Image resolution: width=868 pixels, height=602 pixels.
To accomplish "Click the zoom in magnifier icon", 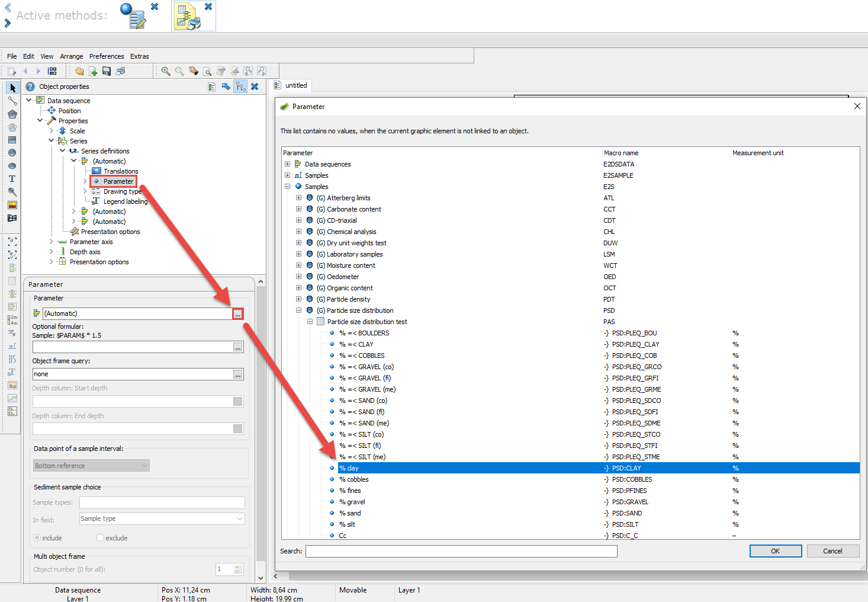I will 166,71.
